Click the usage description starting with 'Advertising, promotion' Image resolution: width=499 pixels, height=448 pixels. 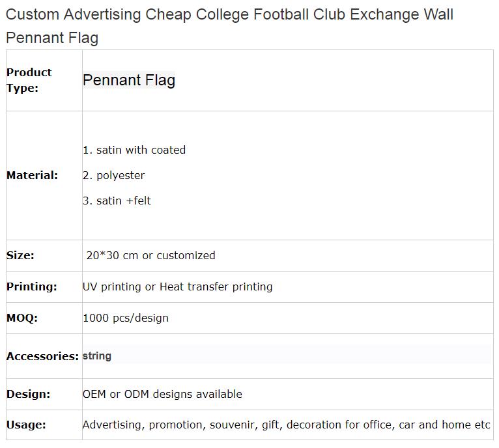coord(286,425)
